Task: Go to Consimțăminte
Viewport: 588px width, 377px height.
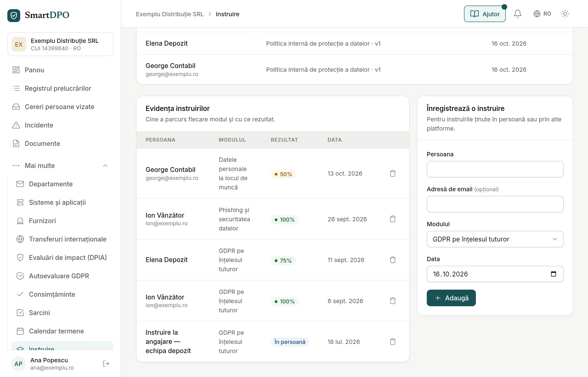Action: click(x=62, y=294)
